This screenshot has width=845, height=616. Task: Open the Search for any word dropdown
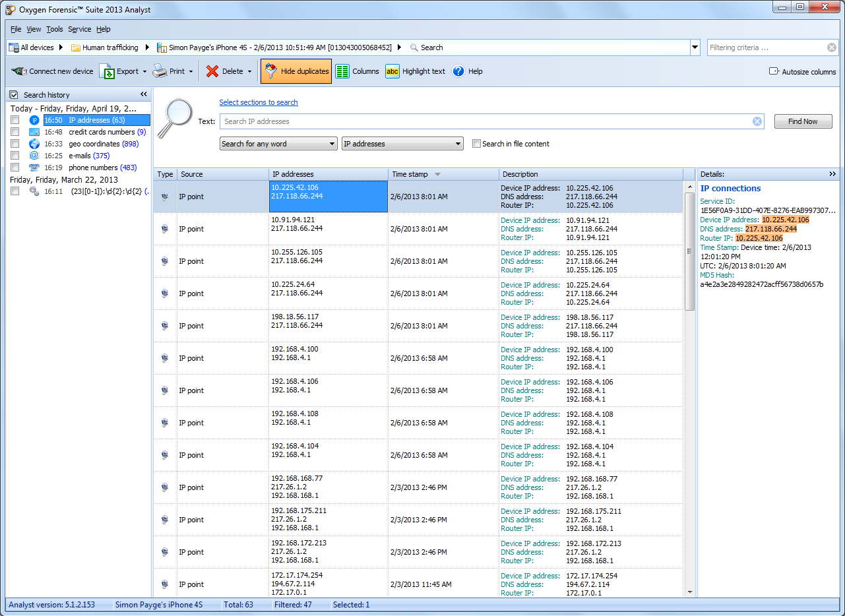[x=278, y=144]
